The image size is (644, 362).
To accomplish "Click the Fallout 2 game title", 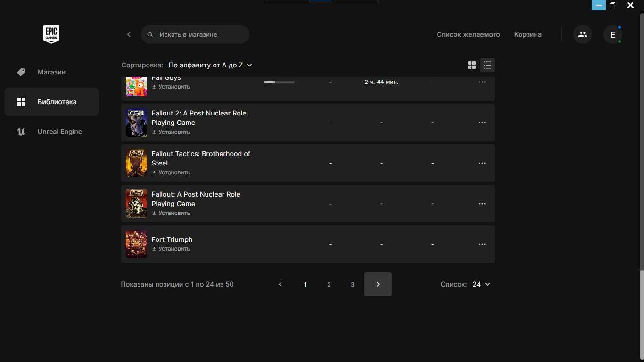I will 198,118.
